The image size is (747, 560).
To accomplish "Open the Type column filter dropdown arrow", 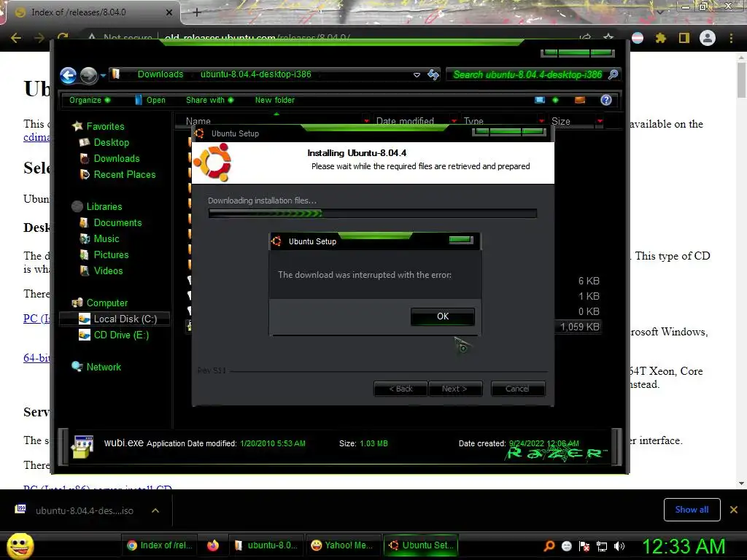I will 541,121.
